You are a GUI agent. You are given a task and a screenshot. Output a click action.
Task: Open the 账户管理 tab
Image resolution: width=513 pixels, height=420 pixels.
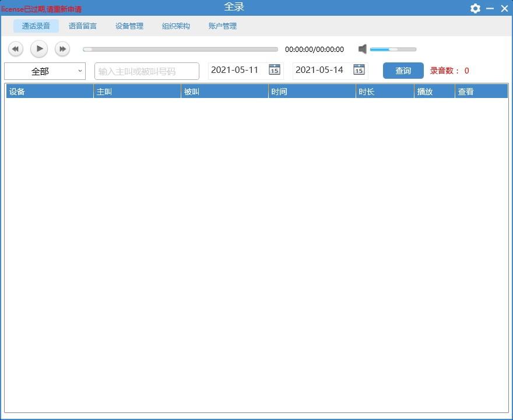[223, 26]
